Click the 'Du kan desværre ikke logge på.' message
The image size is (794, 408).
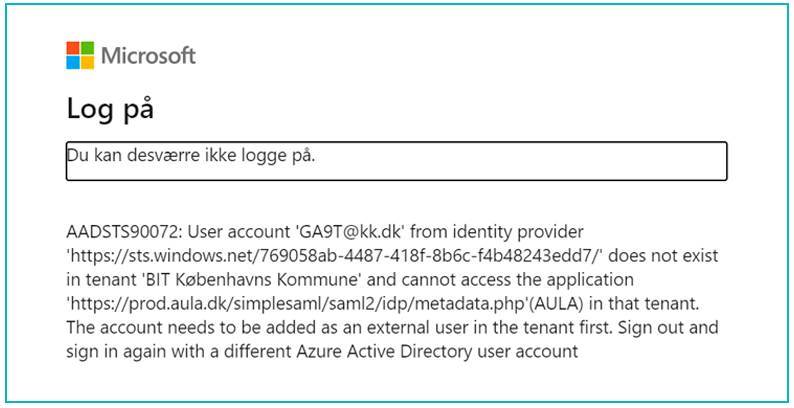[x=191, y=155]
